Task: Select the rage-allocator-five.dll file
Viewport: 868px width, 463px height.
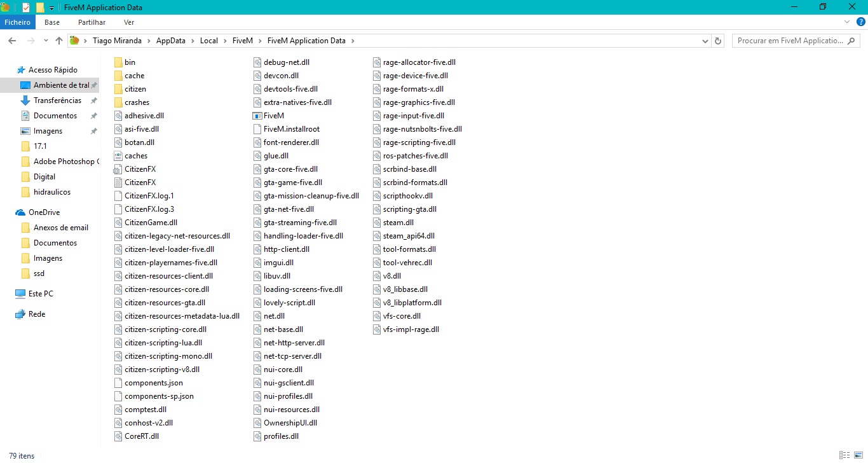Action: [x=414, y=62]
